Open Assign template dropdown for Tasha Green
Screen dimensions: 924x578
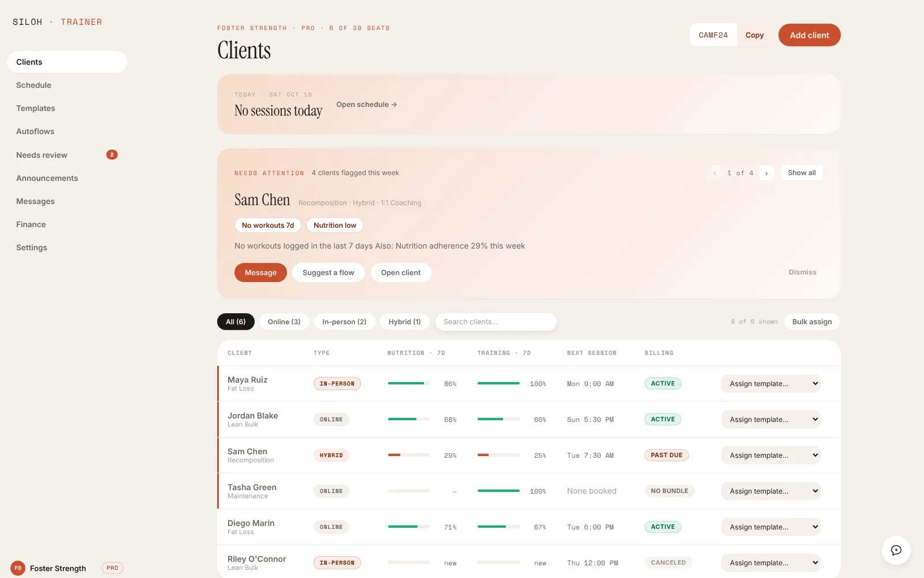click(770, 491)
